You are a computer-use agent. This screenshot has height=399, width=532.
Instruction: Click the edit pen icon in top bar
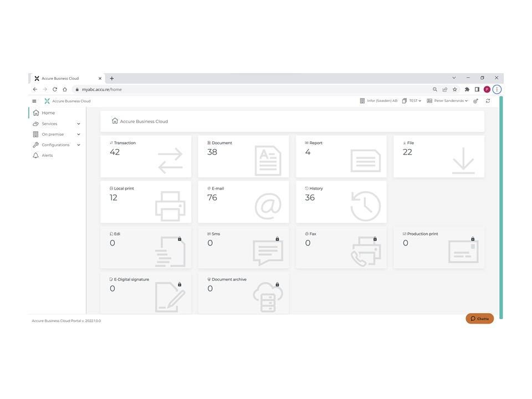tap(475, 101)
